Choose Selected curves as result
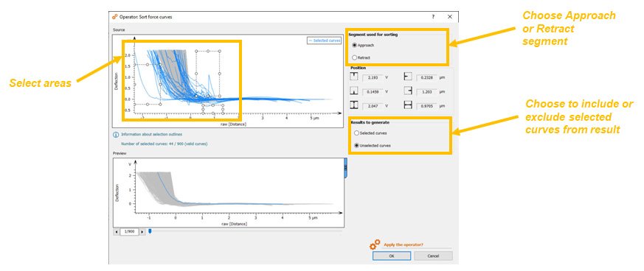The image size is (644, 271). click(x=356, y=133)
